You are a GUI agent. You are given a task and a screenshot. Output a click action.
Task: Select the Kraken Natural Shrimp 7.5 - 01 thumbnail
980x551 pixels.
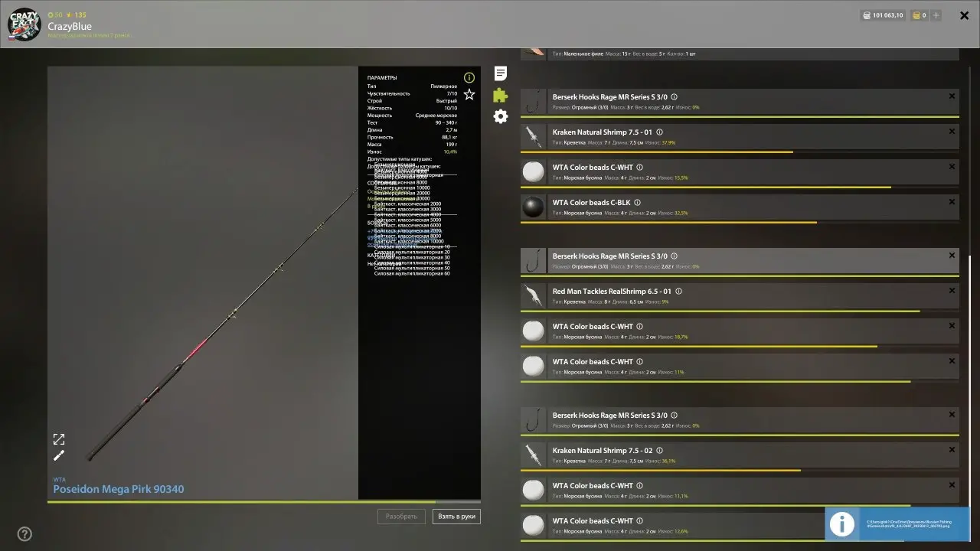click(533, 137)
